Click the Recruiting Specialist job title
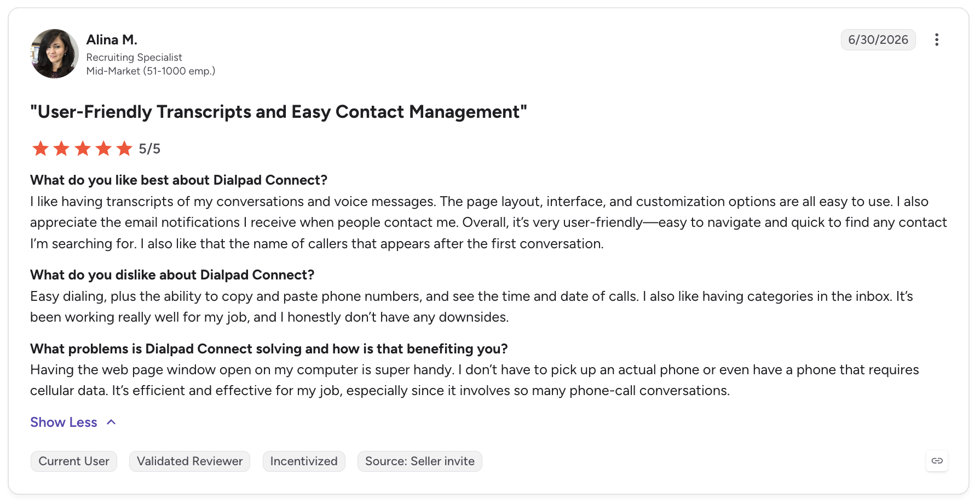This screenshot has width=980, height=503. click(134, 58)
